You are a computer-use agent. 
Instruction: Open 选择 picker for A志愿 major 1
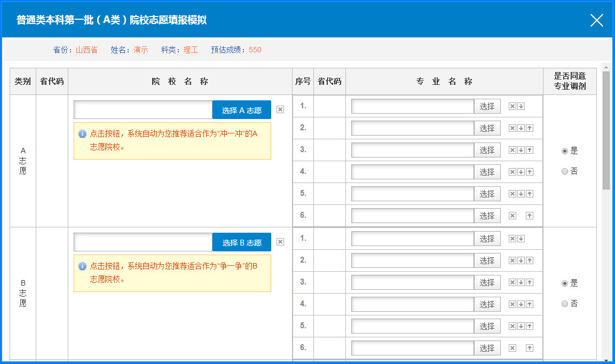tap(487, 106)
